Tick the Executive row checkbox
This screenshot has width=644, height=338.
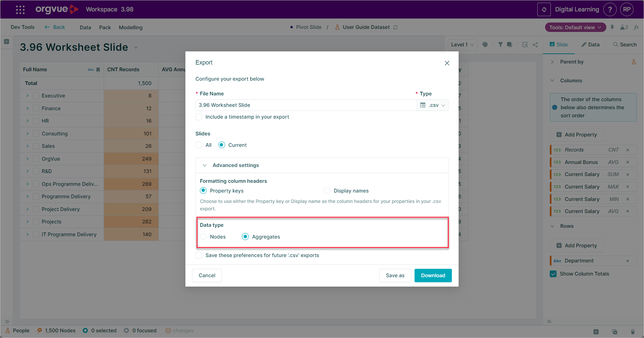click(x=36, y=96)
